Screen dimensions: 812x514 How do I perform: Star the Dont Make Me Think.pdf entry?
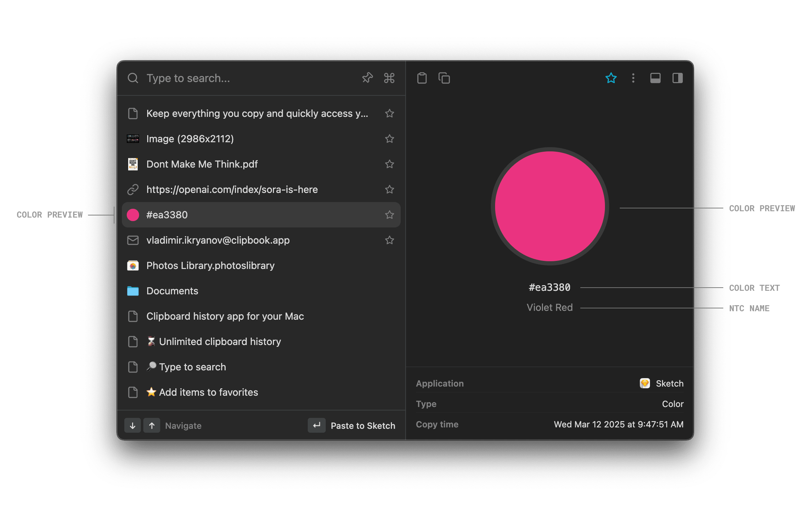(x=389, y=164)
